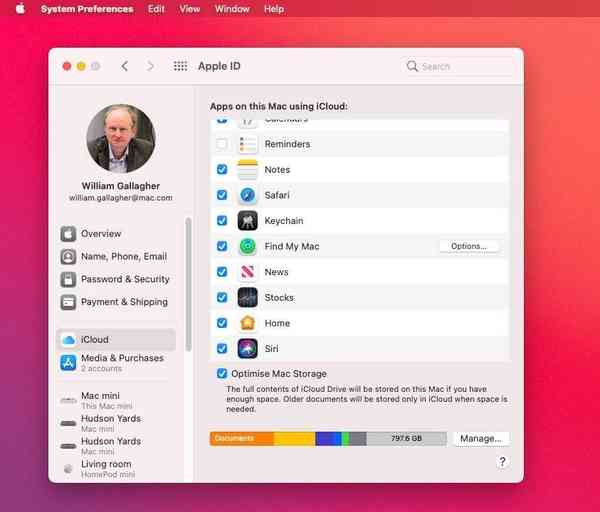This screenshot has width=600, height=512.
Task: Open the View menu
Action: tap(189, 9)
